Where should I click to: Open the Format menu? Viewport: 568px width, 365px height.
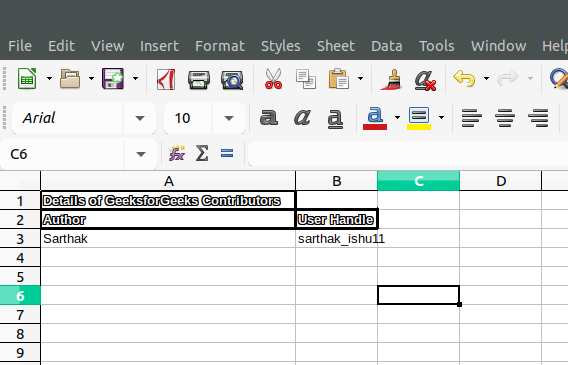pos(220,46)
